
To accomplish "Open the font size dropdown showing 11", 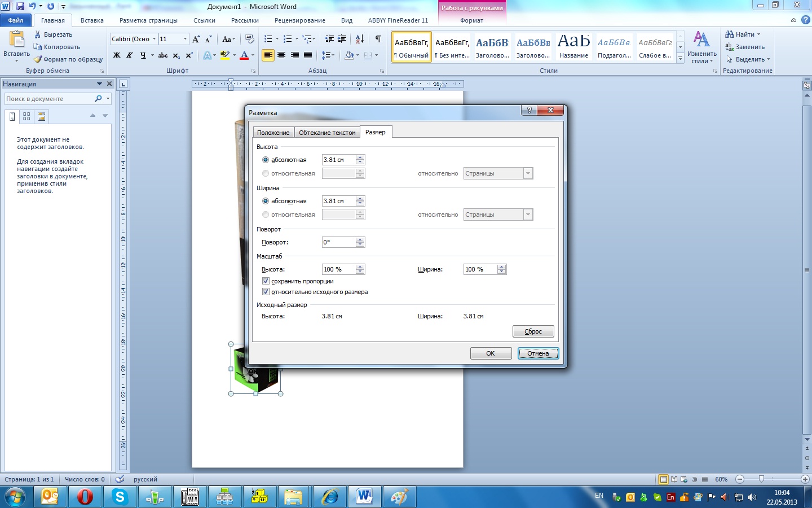I will point(185,39).
